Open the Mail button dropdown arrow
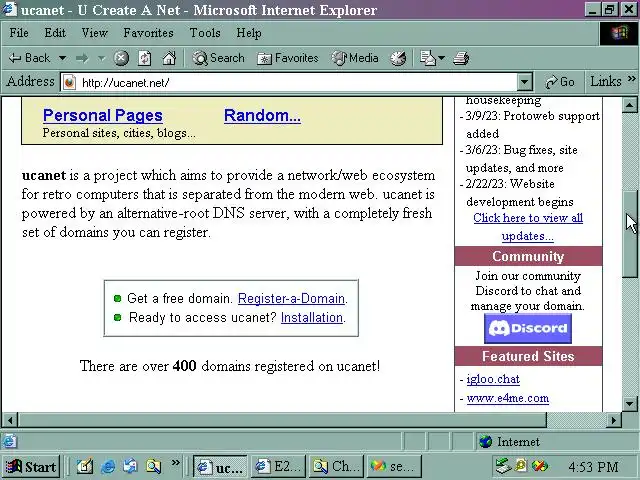This screenshot has width=640, height=480. coord(441,58)
